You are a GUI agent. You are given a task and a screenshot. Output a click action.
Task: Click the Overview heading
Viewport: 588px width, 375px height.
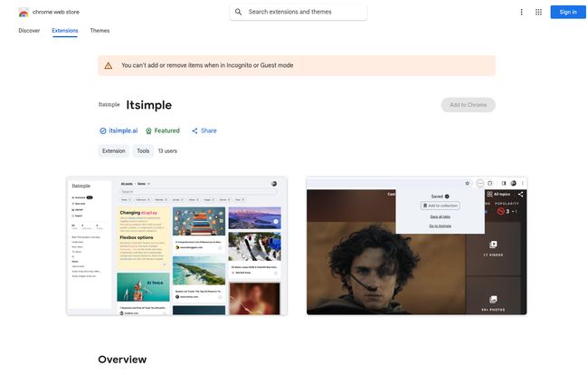tap(122, 360)
